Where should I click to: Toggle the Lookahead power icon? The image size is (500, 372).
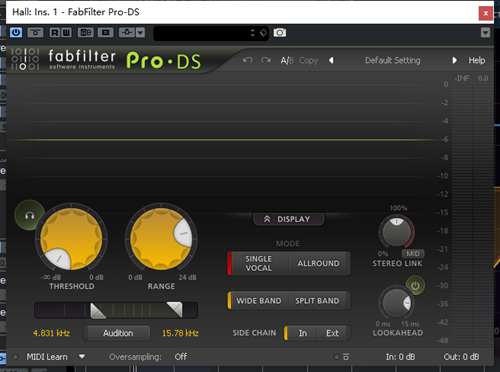(x=415, y=285)
